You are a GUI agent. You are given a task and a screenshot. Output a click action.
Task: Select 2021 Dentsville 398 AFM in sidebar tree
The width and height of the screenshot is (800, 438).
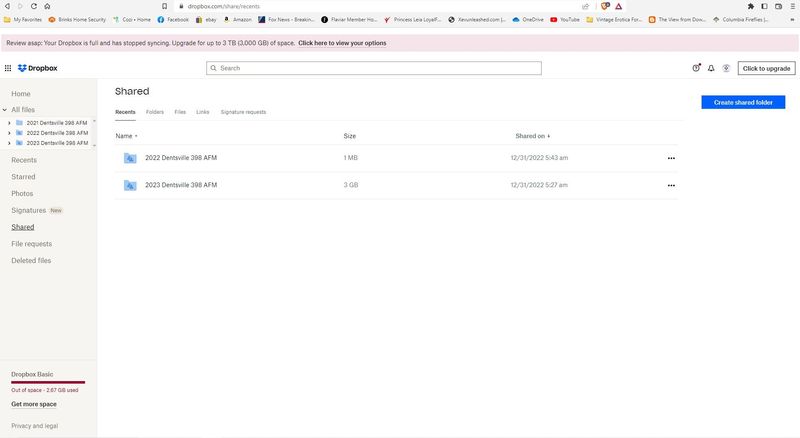pos(57,123)
